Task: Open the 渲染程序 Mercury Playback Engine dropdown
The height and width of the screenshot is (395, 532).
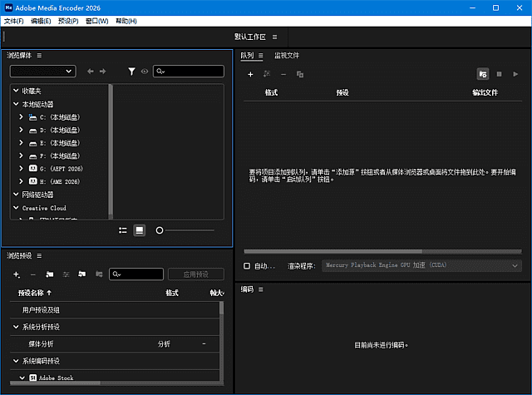Action: (421, 266)
